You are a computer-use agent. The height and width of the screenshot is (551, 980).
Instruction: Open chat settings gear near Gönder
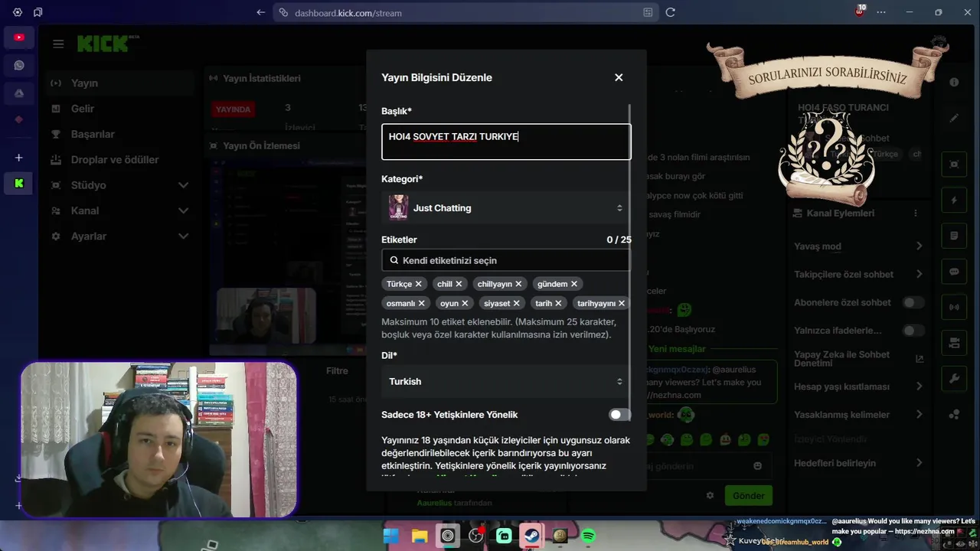[710, 496]
